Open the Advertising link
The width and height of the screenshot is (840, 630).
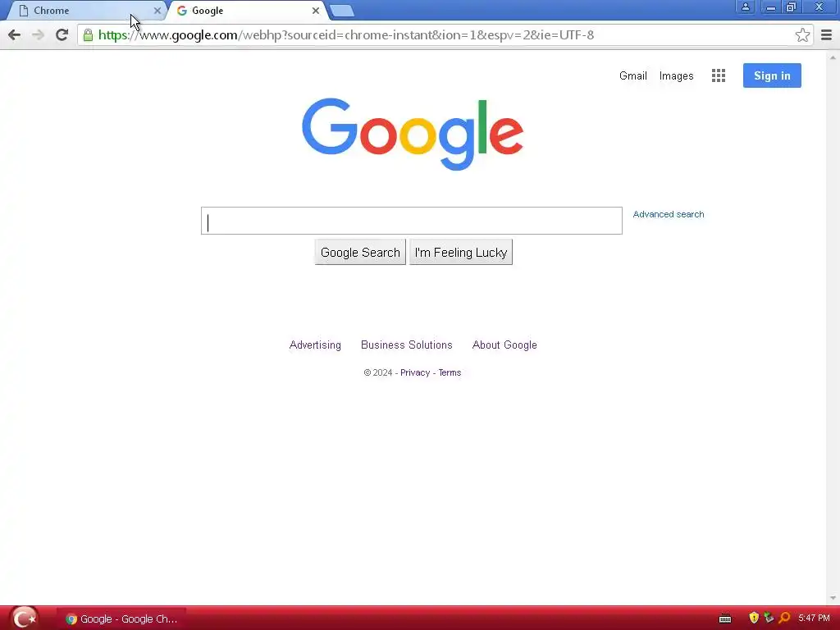[x=315, y=345]
